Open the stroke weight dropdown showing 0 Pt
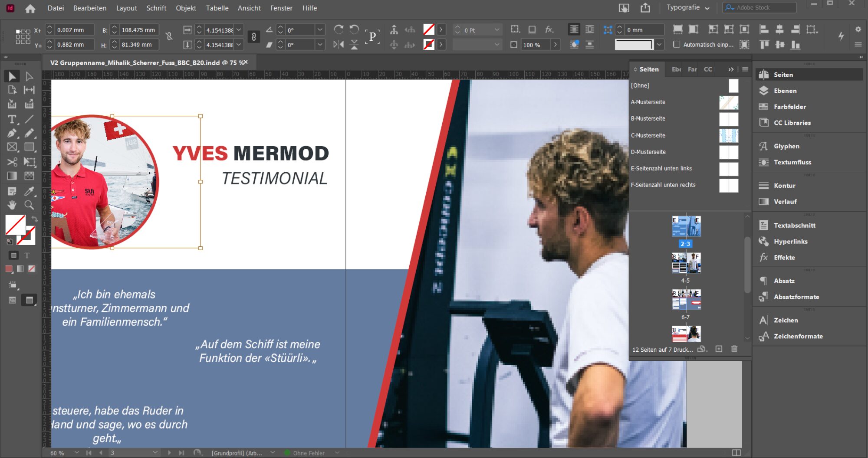 [496, 29]
